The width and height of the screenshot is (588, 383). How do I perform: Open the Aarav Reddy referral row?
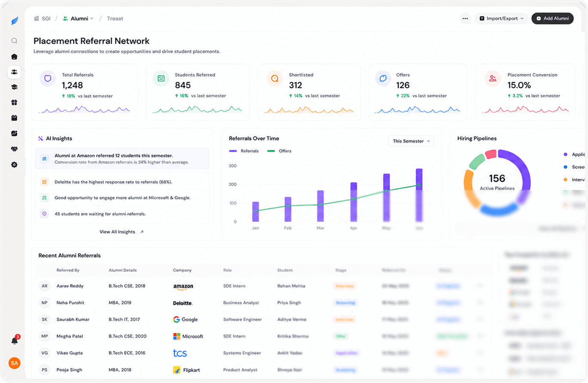coord(263,286)
